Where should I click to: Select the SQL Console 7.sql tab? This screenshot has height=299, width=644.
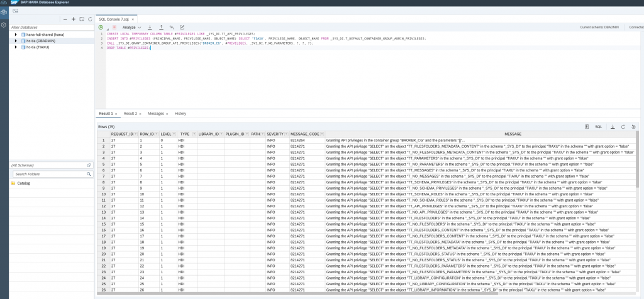click(x=114, y=19)
